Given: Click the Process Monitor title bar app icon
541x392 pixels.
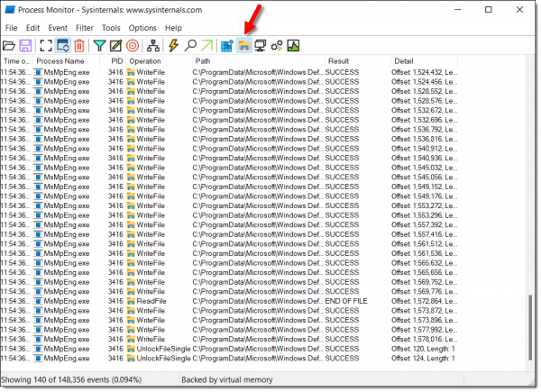Looking at the screenshot, I should [9, 10].
